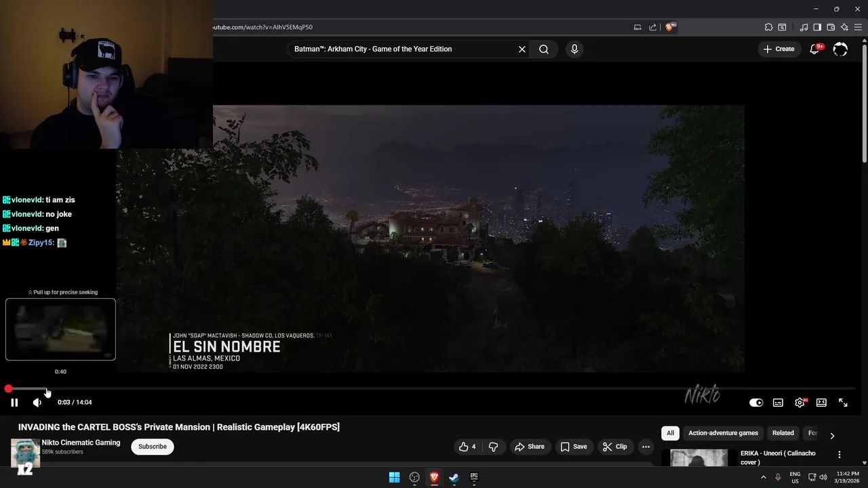
Task: Open OBS Studio from taskbar
Action: [414, 477]
